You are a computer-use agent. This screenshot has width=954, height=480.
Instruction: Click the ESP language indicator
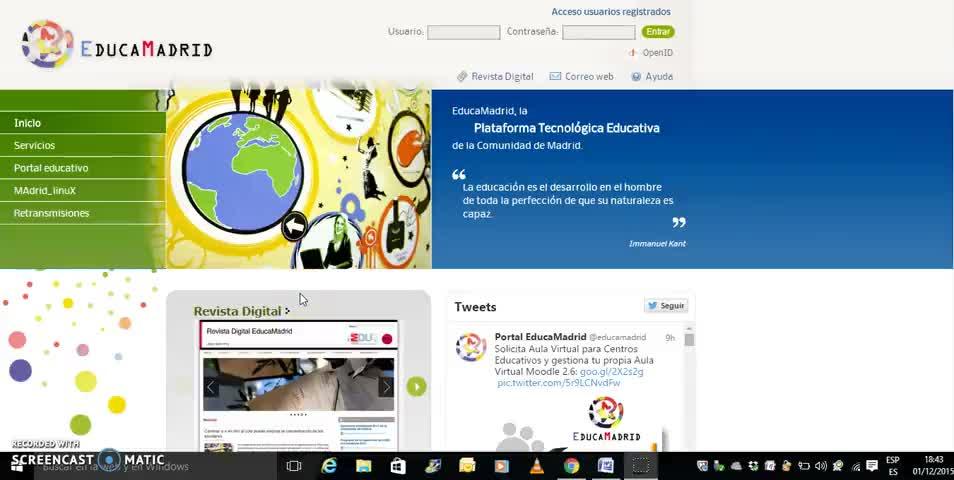pos(893,465)
